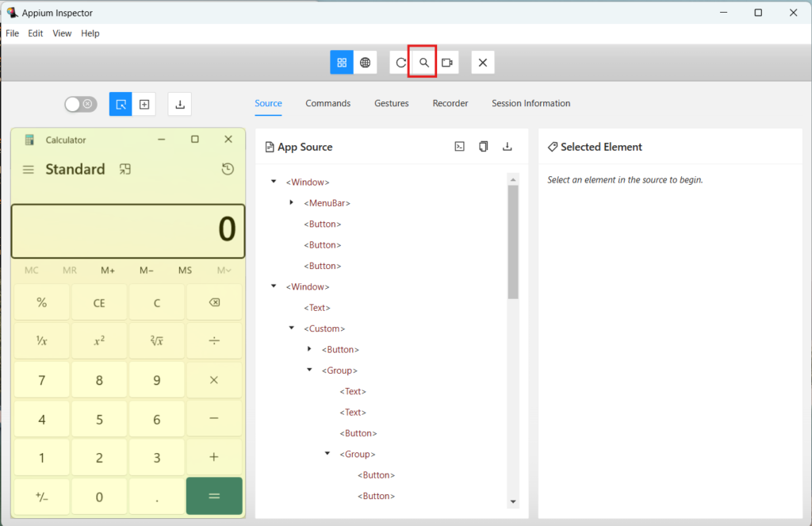Activate swipe by coordinates mode

144,104
